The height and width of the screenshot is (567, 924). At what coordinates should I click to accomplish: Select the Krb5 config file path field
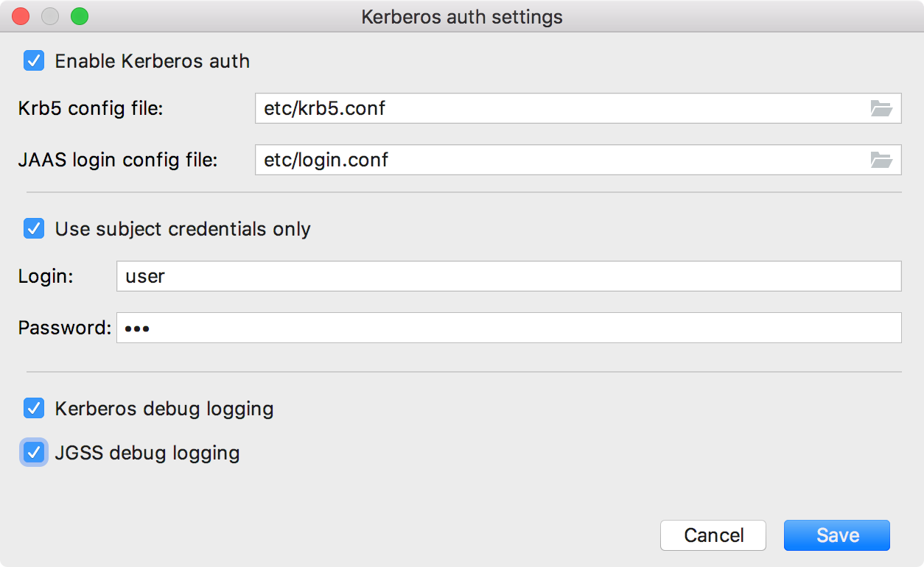coord(516,108)
